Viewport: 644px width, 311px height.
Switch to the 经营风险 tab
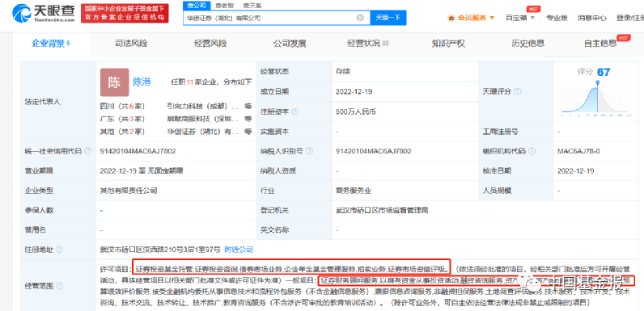click(x=210, y=44)
